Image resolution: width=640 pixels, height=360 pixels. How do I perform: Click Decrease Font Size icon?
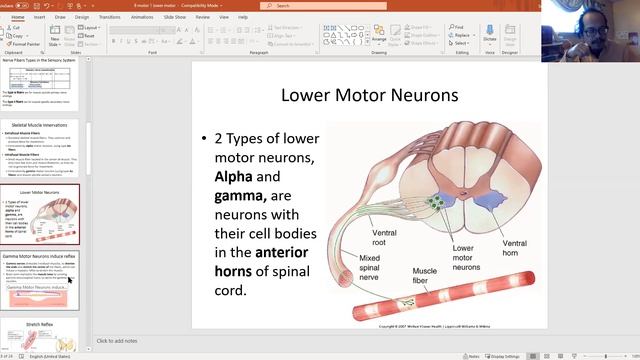(x=187, y=30)
